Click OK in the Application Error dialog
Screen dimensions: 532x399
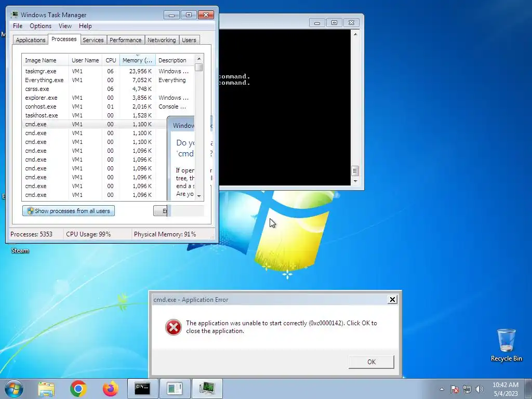tap(371, 362)
